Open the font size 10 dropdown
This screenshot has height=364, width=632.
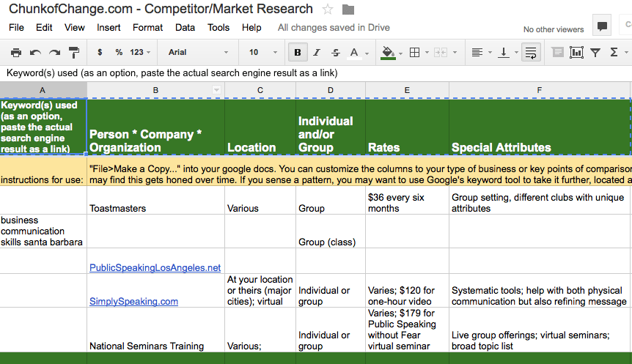click(x=262, y=52)
